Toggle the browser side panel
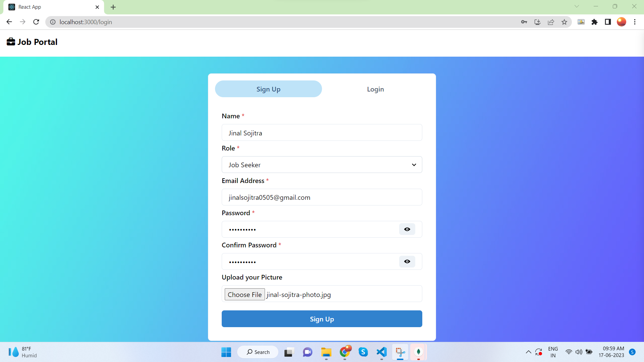 (608, 22)
